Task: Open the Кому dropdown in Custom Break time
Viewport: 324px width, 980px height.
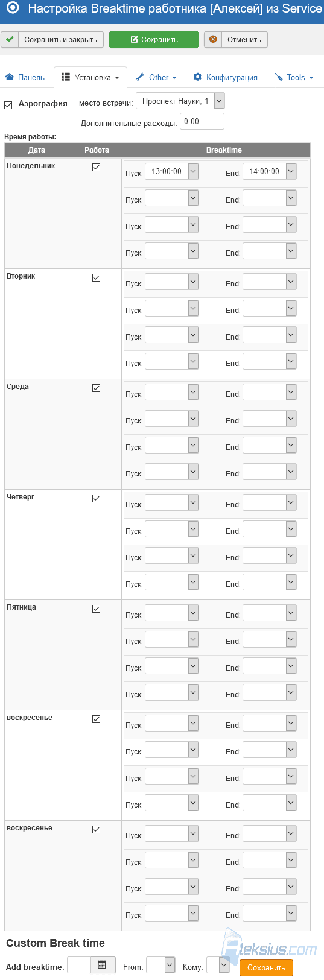Action: click(x=224, y=965)
